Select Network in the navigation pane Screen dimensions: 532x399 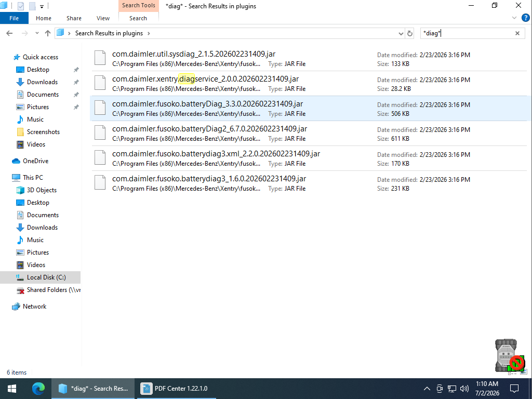[x=34, y=307]
